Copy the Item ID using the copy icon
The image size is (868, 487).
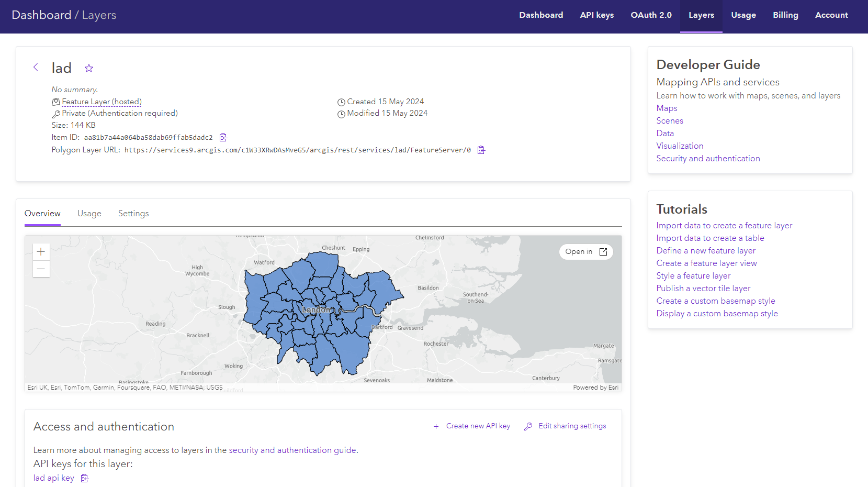point(223,137)
